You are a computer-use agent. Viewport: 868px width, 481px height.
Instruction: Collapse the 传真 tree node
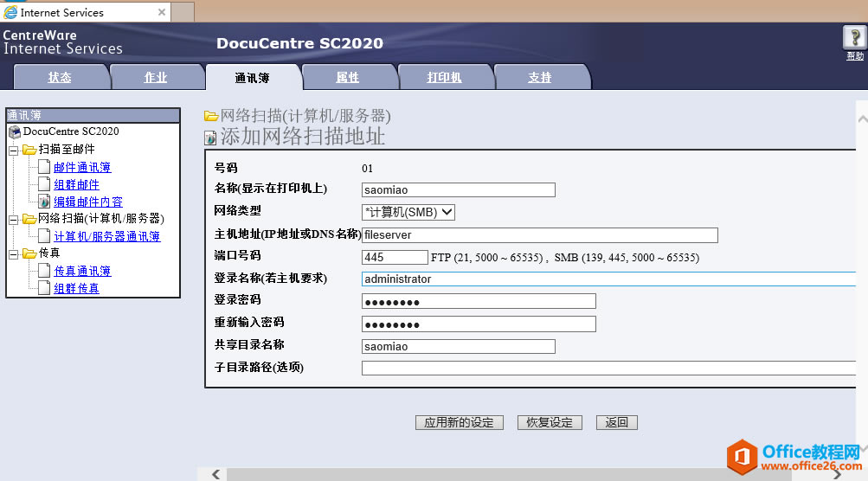point(14,254)
